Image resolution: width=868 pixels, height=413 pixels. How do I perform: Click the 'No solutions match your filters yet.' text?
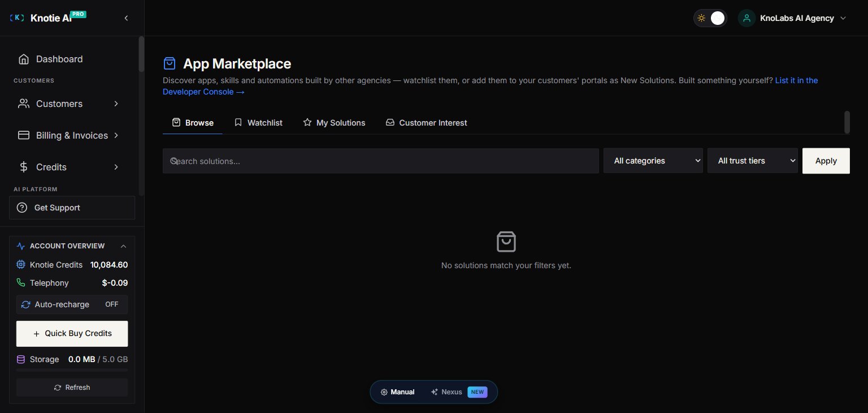tap(506, 265)
